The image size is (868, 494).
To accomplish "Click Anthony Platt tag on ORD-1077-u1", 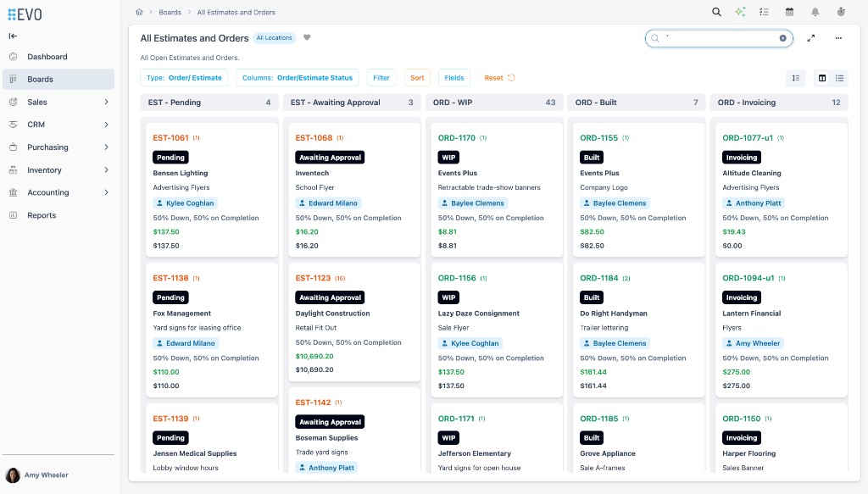I will (x=754, y=203).
